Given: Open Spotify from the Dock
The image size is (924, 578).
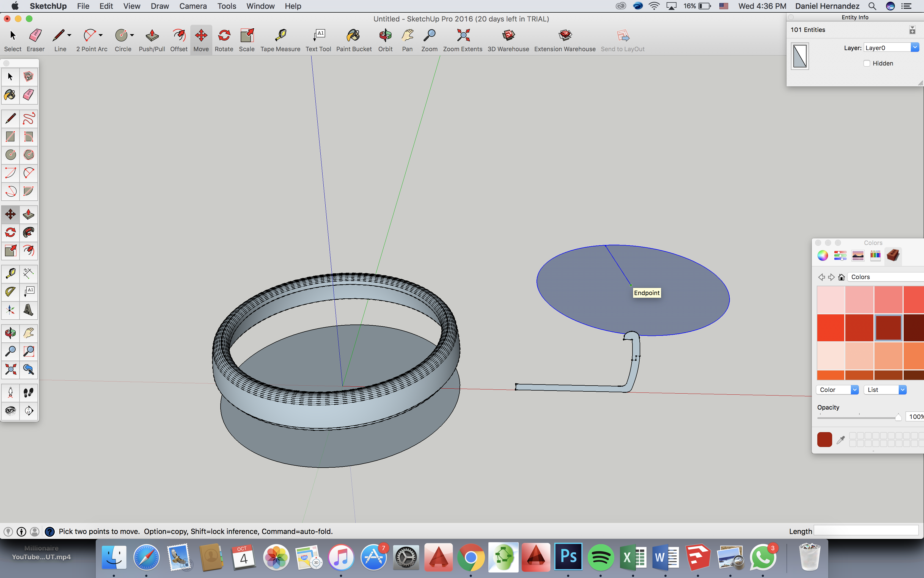Looking at the screenshot, I should 601,557.
